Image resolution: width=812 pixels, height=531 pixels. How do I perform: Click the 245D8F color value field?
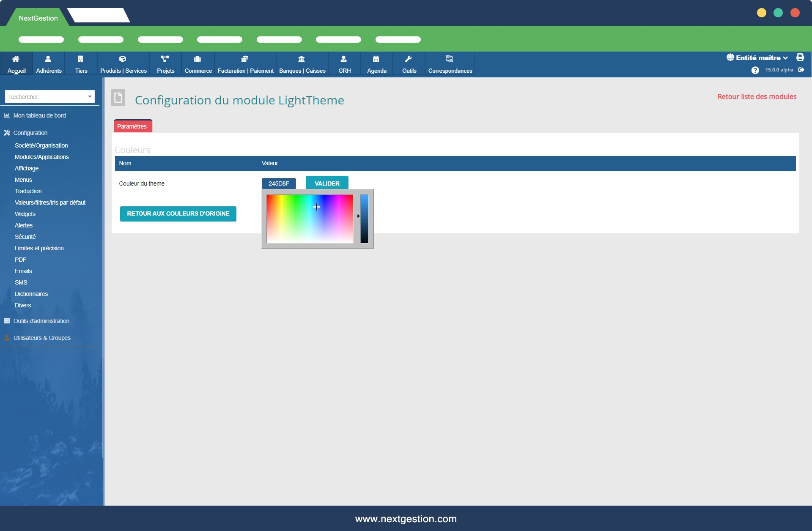279,183
